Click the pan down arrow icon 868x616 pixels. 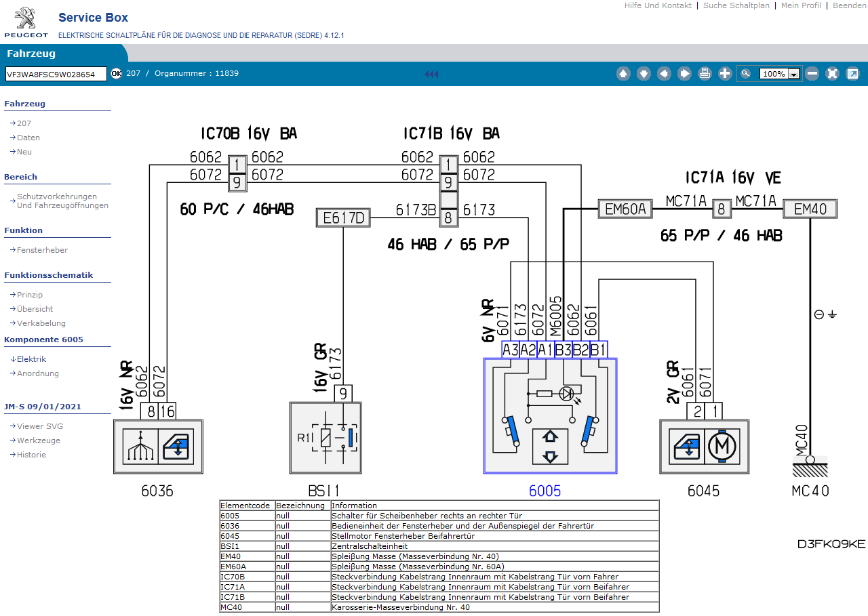(x=644, y=74)
